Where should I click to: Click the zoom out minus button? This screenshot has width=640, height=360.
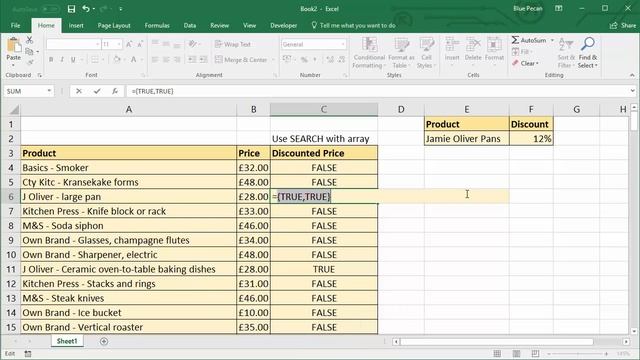(549, 354)
